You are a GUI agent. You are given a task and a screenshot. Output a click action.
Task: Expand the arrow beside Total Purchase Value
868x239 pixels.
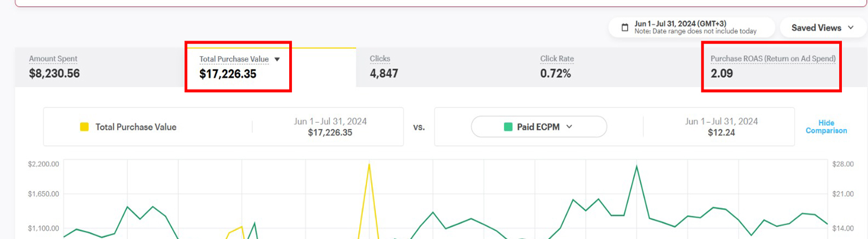[277, 59]
